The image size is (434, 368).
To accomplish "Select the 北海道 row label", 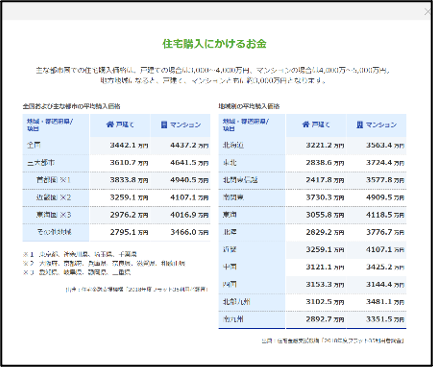I will [x=233, y=145].
